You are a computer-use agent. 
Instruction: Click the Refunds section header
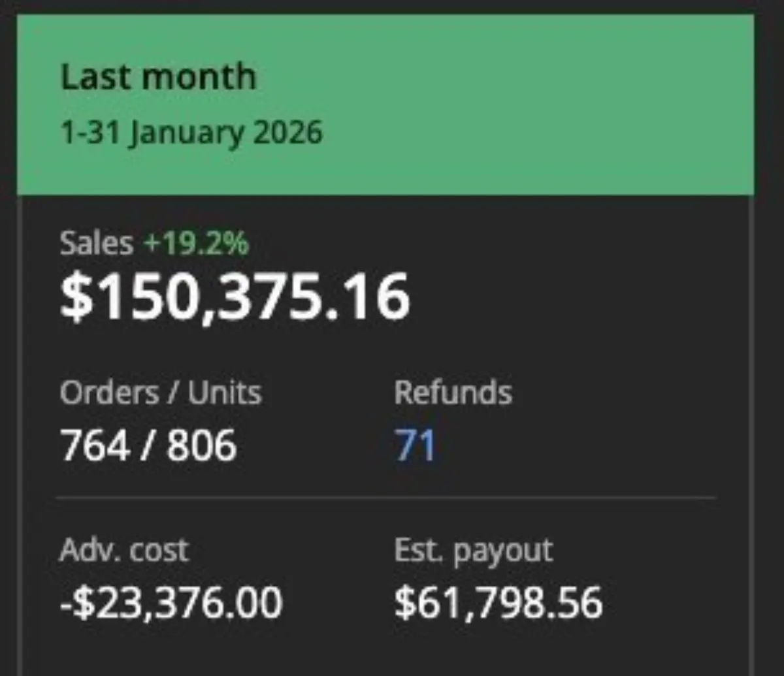(x=453, y=392)
